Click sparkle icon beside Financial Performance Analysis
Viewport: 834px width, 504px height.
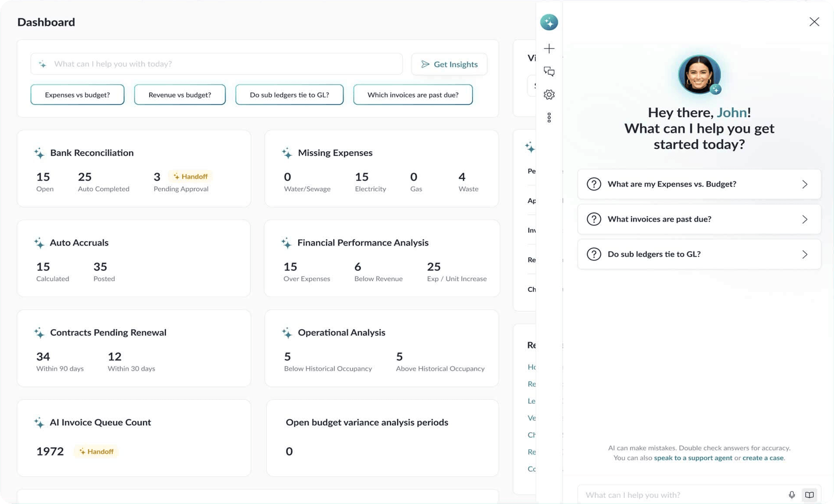tap(286, 243)
